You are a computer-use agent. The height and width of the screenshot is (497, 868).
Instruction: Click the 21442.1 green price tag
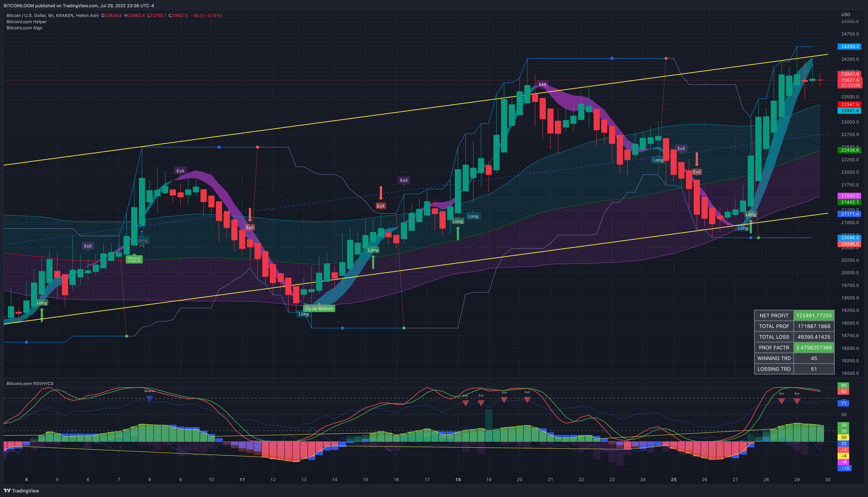(850, 202)
